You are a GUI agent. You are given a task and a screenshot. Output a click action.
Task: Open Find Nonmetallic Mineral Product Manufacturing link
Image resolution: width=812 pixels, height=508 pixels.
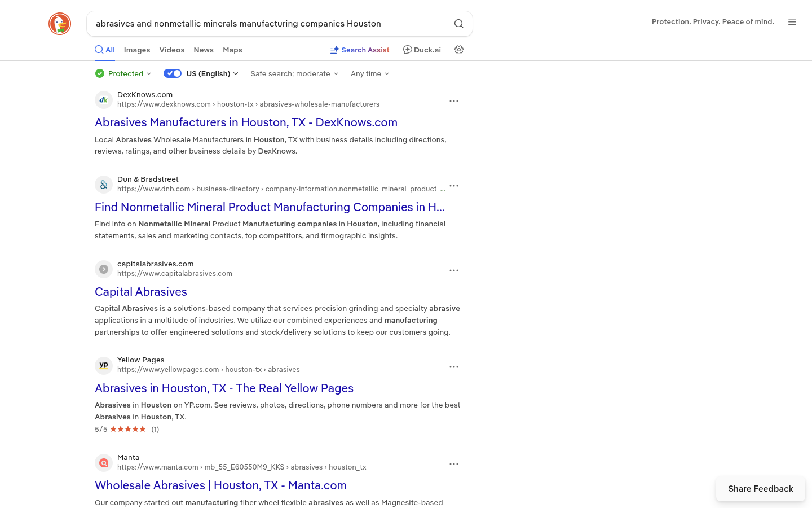270,207
